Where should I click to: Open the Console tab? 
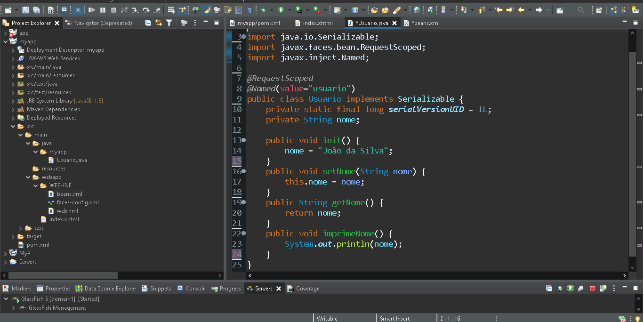coord(195,289)
